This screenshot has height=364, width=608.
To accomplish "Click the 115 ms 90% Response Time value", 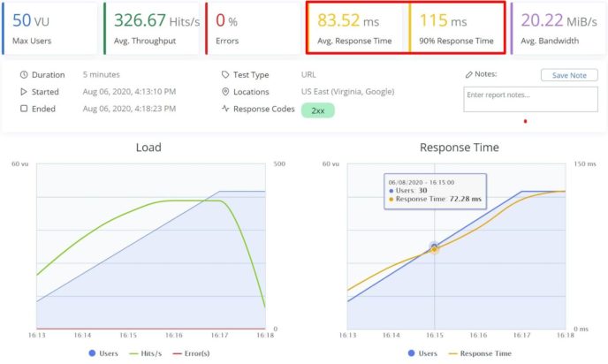I will point(443,20).
